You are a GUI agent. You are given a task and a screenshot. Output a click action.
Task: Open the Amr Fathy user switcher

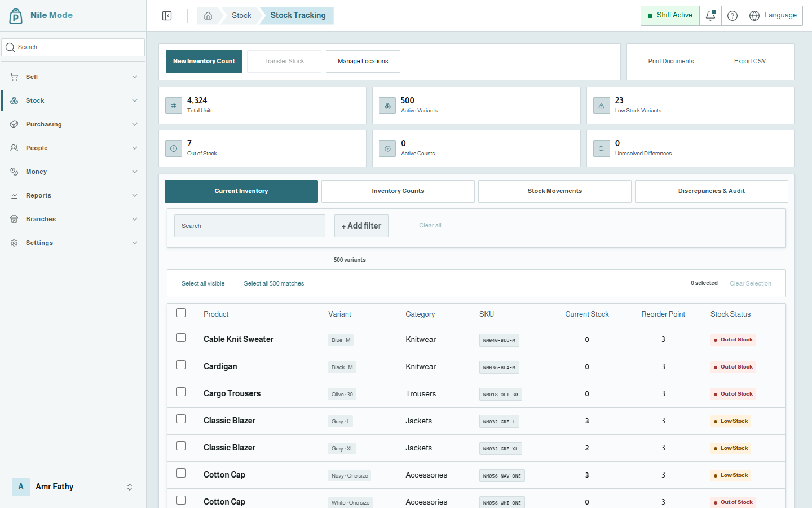tap(73, 487)
